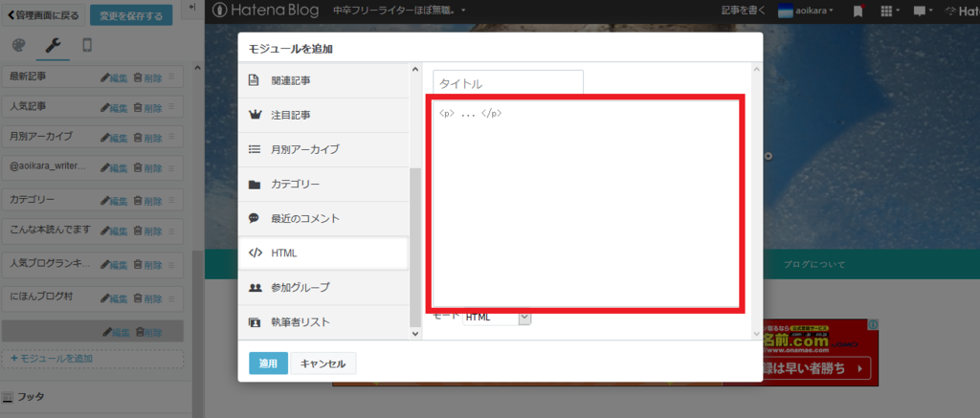Open the aoikara user account menu
The image size is (980, 418).
806,11
